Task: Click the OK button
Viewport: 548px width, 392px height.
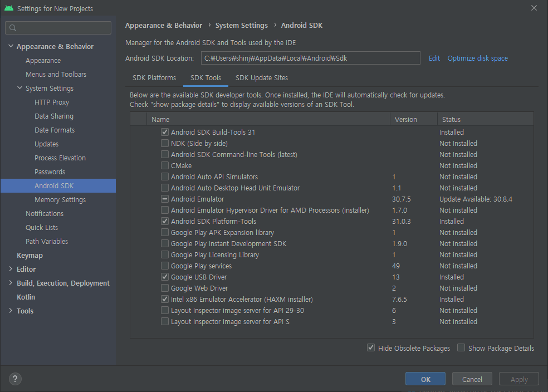Action: [425, 379]
